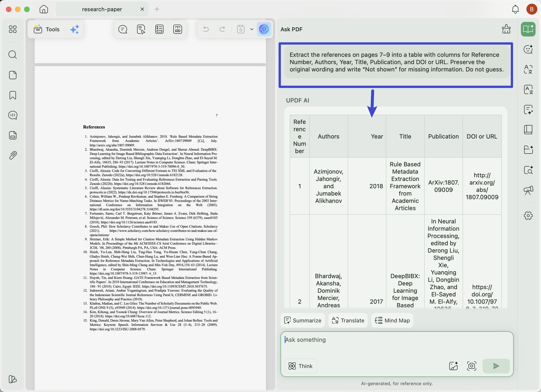Open the Tools menu

[x=47, y=29]
